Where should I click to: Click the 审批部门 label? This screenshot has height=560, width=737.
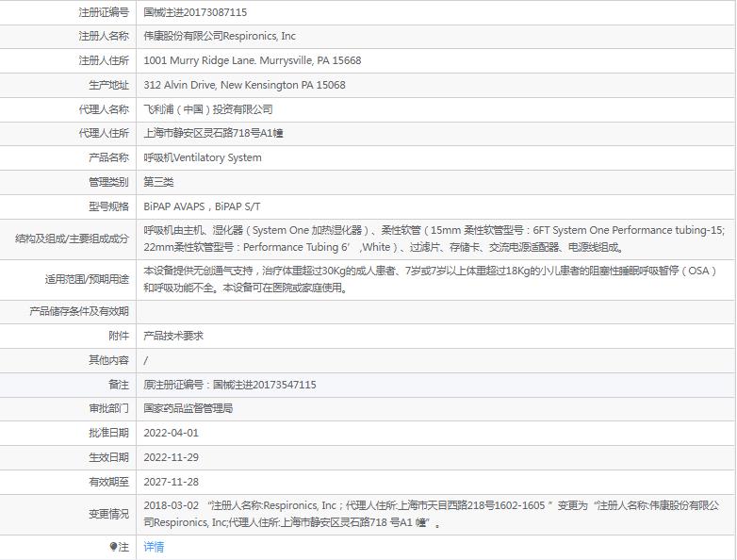click(x=108, y=408)
